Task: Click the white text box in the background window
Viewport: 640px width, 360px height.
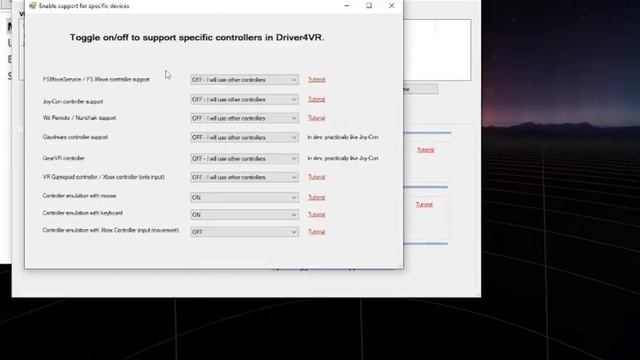Action: (x=437, y=50)
